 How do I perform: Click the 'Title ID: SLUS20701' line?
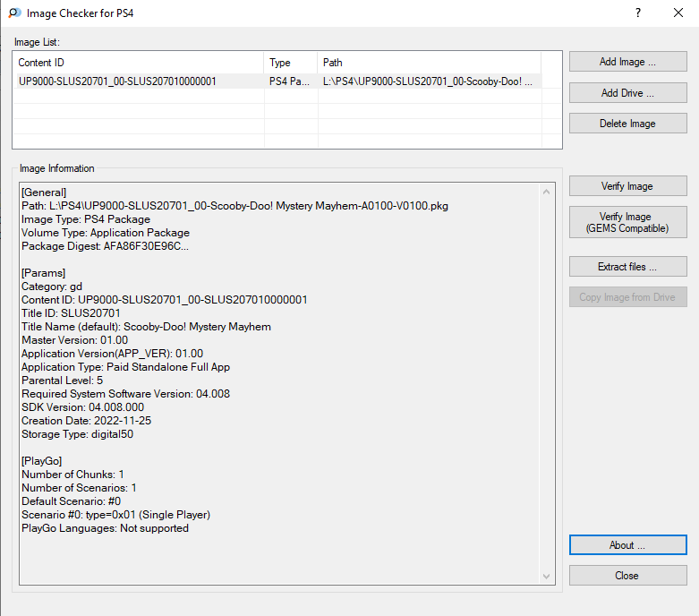pyautogui.click(x=71, y=312)
